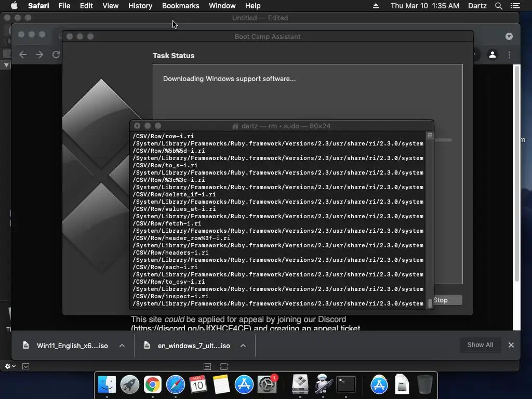The height and width of the screenshot is (399, 532).
Task: Open the Help menu
Action: coord(253,6)
